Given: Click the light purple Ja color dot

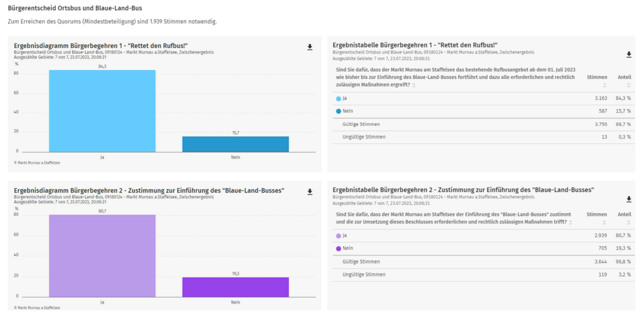Looking at the screenshot, I should 339,236.
